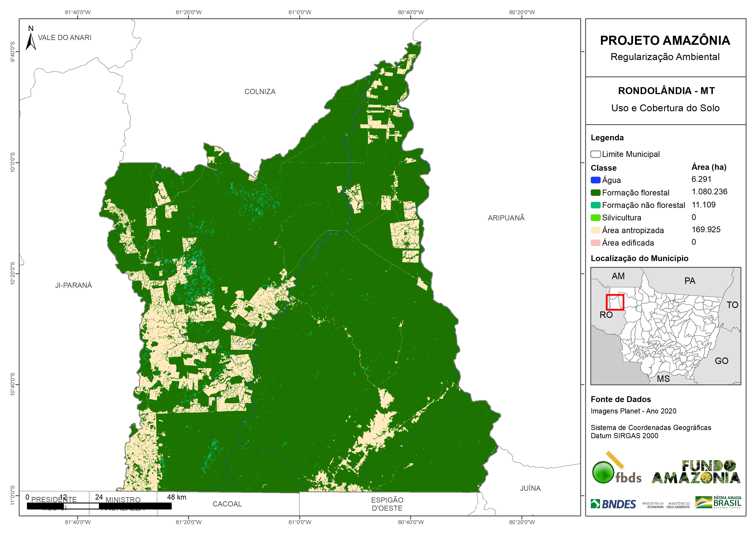Screen dimensions: 756x534
Task: Click the Ministério da Economia logo
Action: (x=653, y=505)
